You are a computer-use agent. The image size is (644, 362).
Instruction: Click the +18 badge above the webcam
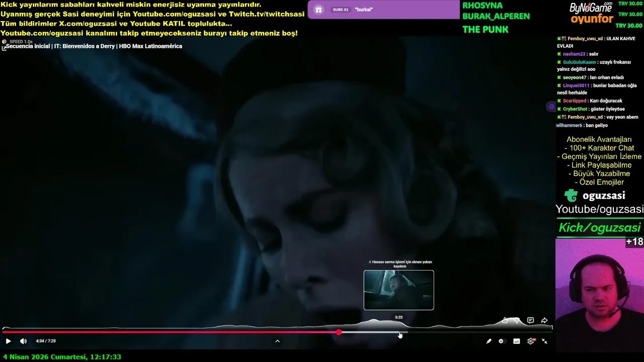634,242
